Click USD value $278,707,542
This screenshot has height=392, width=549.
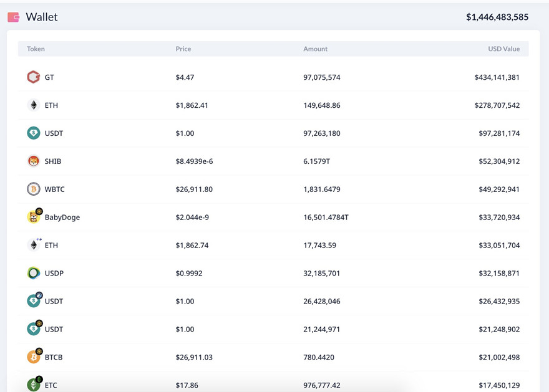[497, 105]
